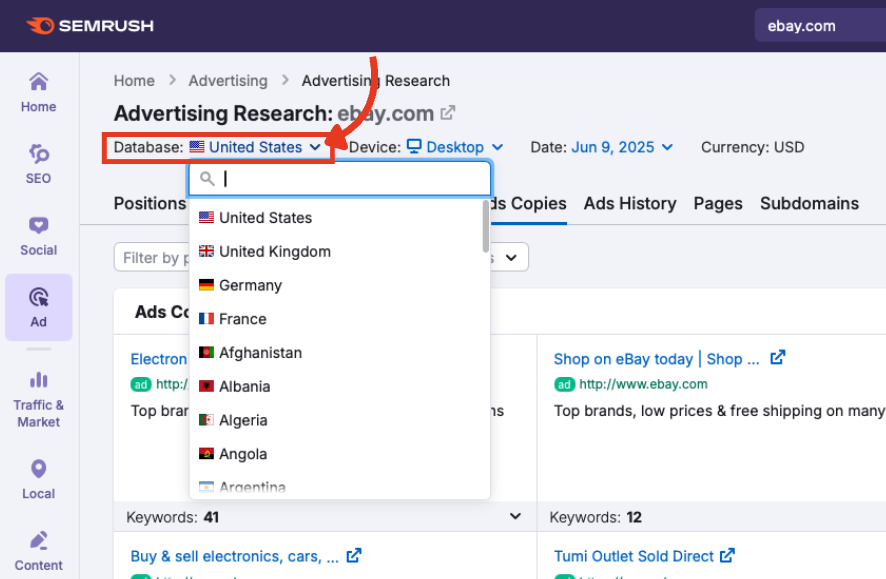Open Traffic & Market from the sidebar
886x579 pixels.
[x=38, y=393]
